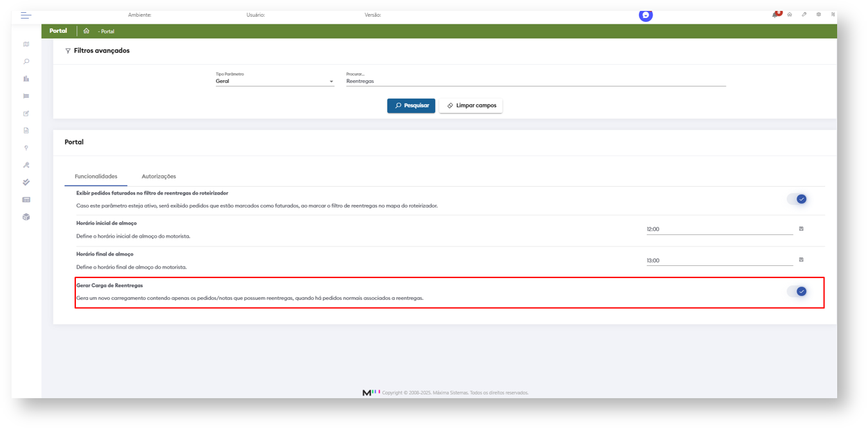The width and height of the screenshot is (868, 429).
Task: Open clock picker for Horário inicial de almoço
Action: tap(801, 229)
